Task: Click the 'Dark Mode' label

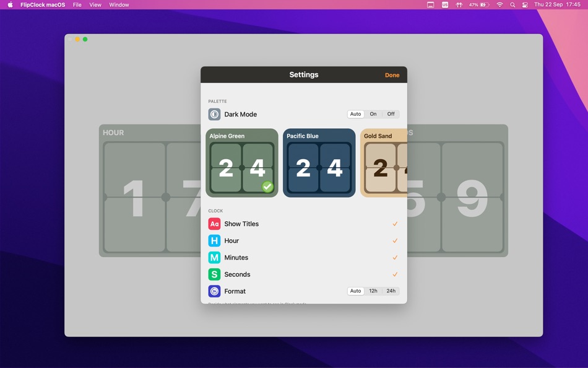Action: click(x=240, y=114)
